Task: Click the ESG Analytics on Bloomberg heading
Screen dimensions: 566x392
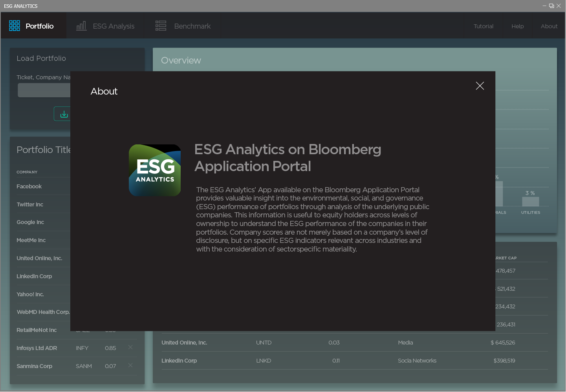Action: (288, 158)
